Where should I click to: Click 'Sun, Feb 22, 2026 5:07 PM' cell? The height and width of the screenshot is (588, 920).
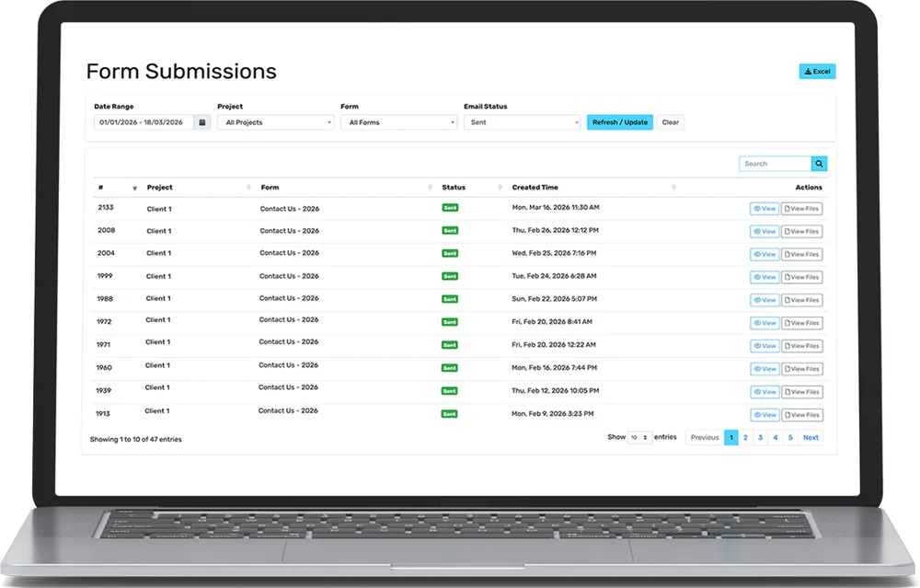click(554, 299)
